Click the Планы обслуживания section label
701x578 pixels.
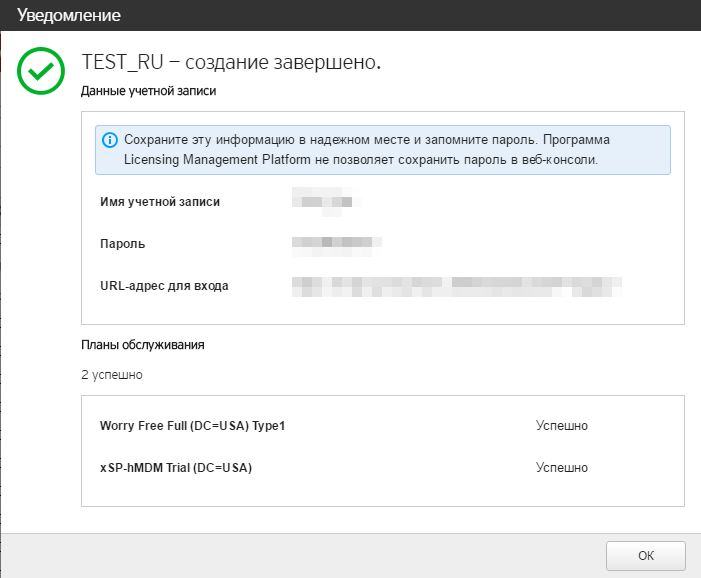click(142, 345)
